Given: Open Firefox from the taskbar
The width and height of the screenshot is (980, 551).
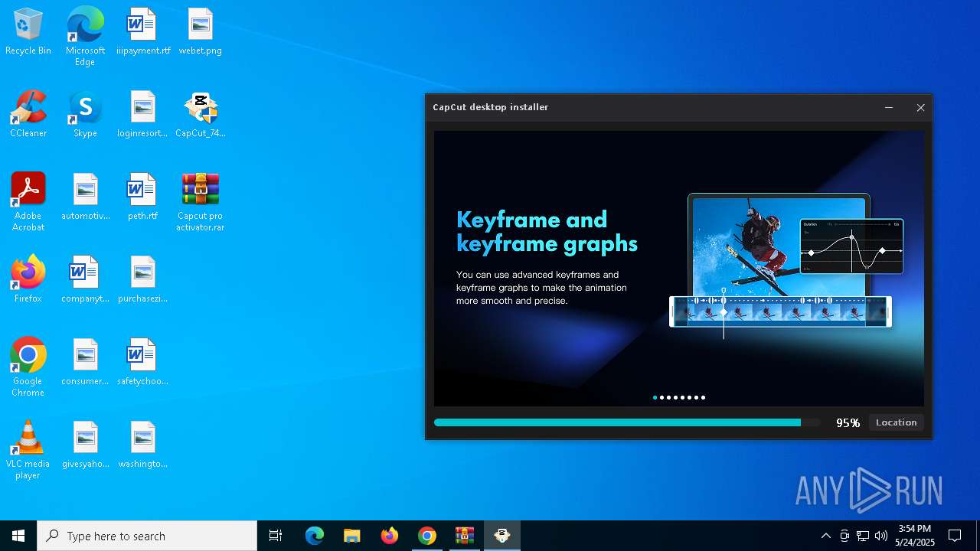Looking at the screenshot, I should [390, 536].
